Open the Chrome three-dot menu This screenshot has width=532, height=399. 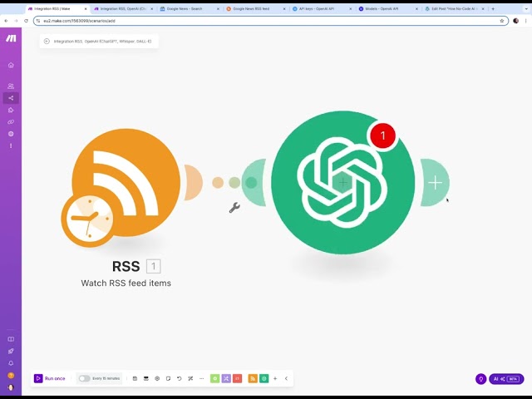[x=526, y=21]
